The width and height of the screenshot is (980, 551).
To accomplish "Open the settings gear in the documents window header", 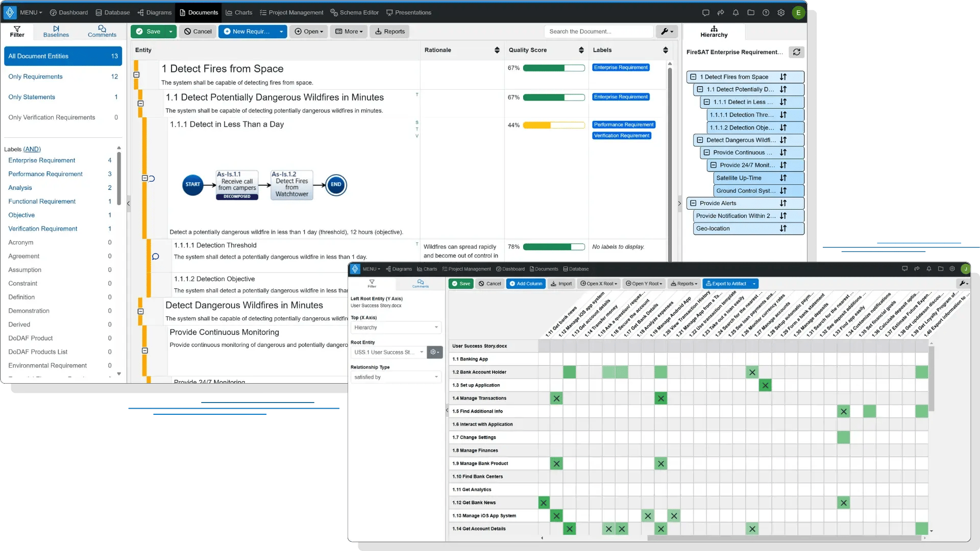I will click(781, 13).
